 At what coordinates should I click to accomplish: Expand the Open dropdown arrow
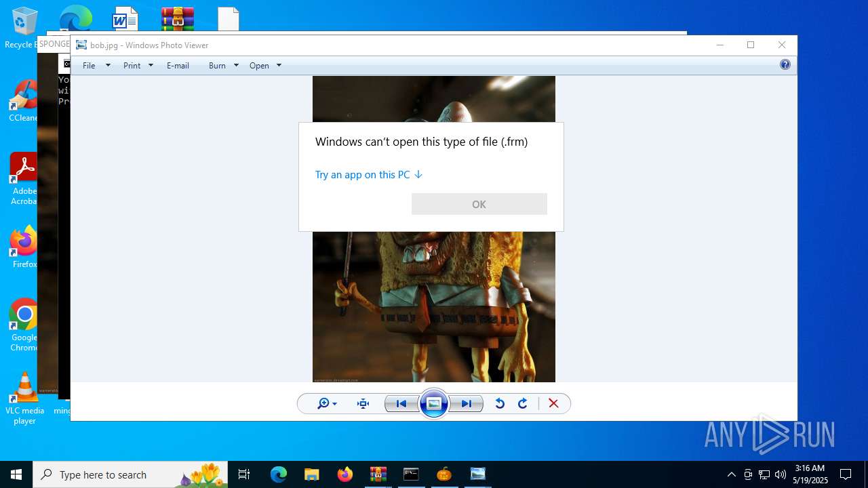coord(279,66)
